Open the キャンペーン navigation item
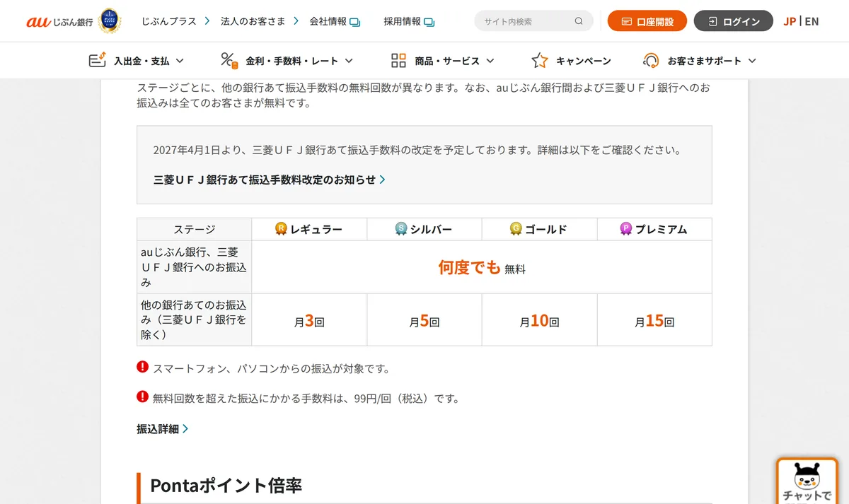The width and height of the screenshot is (849, 504). coord(583,61)
